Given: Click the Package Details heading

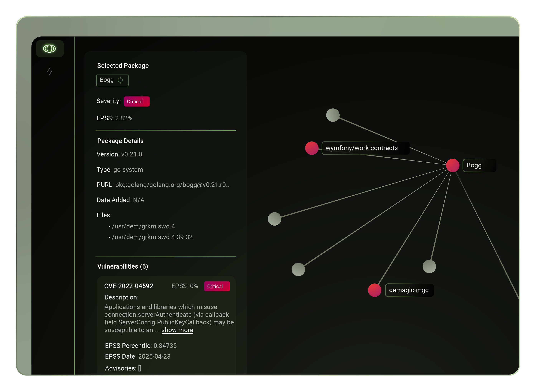Looking at the screenshot, I should (x=120, y=141).
